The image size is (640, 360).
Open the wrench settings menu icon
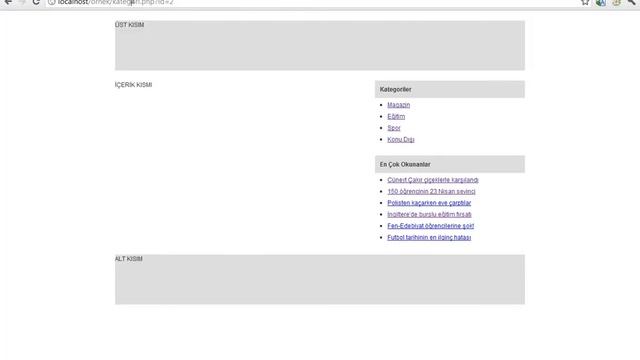(631, 2)
